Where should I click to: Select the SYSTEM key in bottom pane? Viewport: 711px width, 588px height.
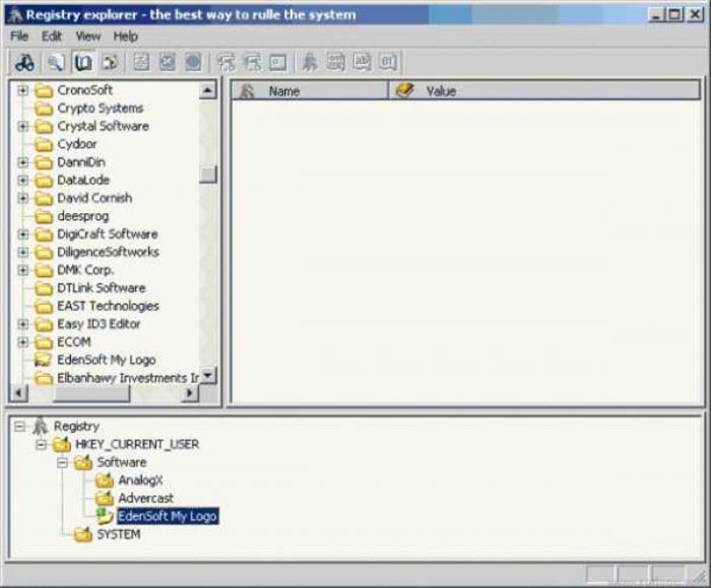click(118, 534)
